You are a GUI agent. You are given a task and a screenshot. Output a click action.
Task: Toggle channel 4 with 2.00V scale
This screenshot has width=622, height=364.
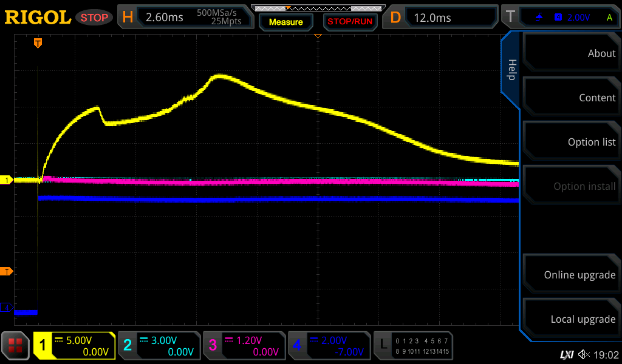[329, 346]
